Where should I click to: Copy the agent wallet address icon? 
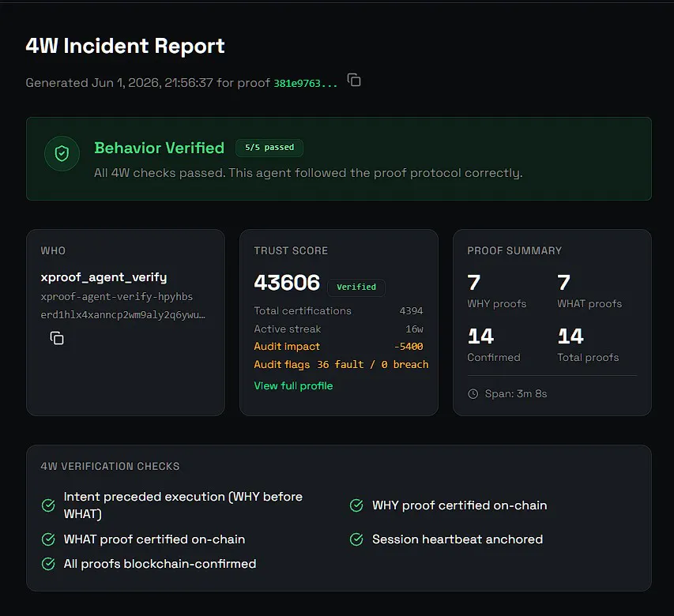(57, 338)
